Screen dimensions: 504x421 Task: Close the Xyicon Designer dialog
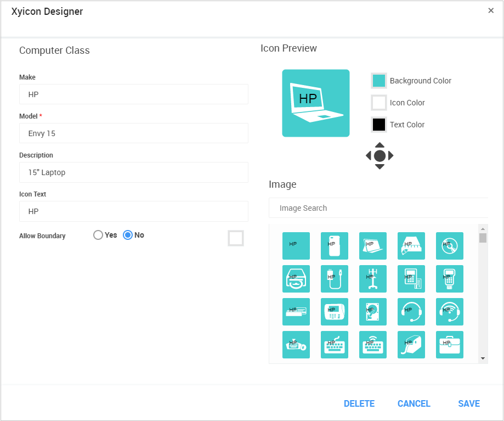point(490,10)
